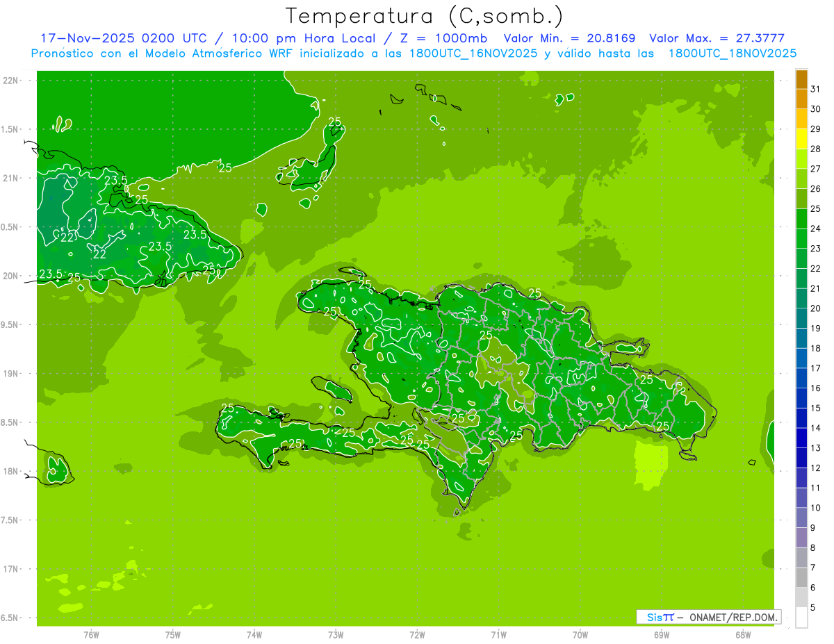Viewport: 834px width, 644px height.
Task: Click the legend value 30
Action: coord(816,109)
